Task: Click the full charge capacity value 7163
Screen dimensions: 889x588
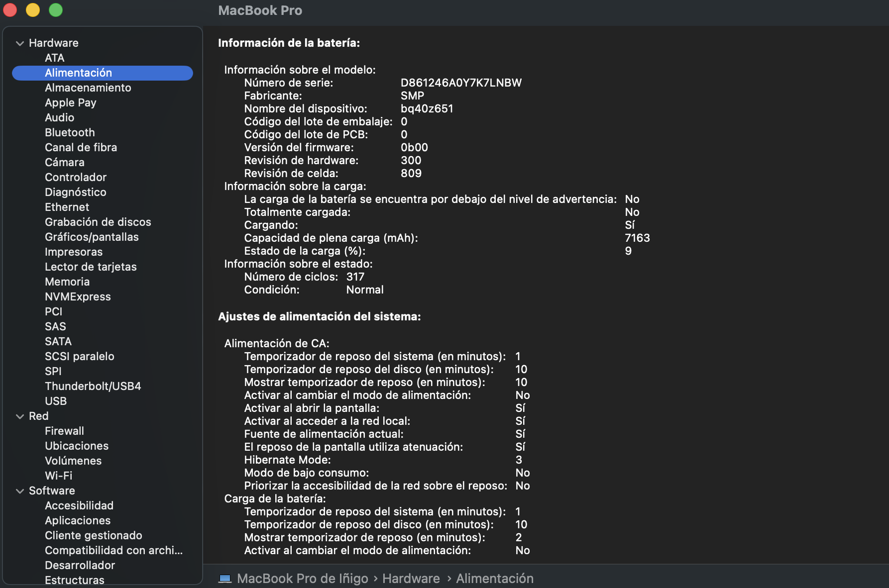Action: pyautogui.click(x=637, y=238)
